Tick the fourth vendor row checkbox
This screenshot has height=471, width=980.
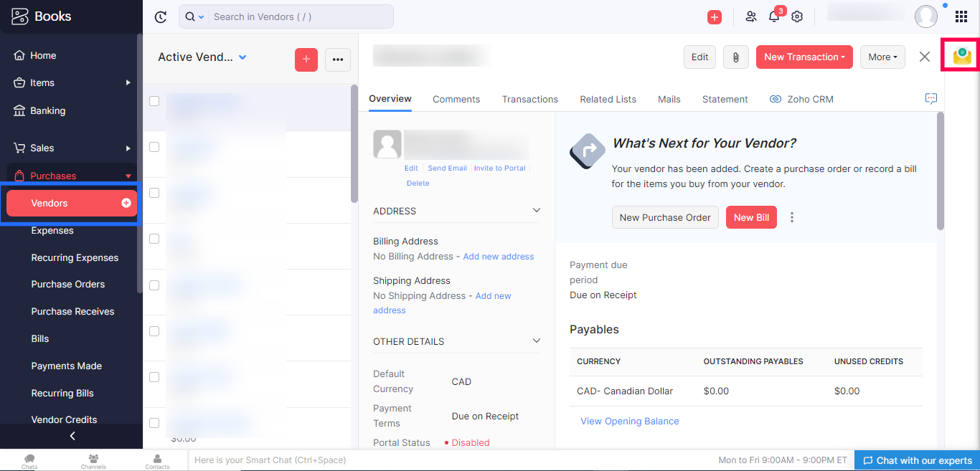click(x=154, y=239)
